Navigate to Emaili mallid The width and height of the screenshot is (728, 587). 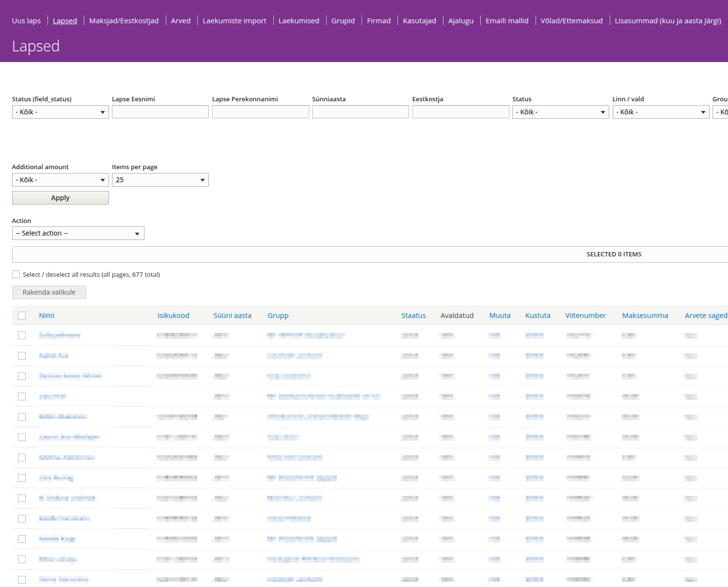tap(506, 21)
